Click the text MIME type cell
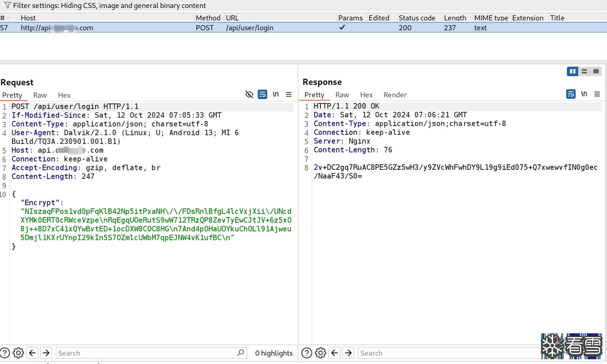The image size is (607, 364). pyautogui.click(x=480, y=28)
